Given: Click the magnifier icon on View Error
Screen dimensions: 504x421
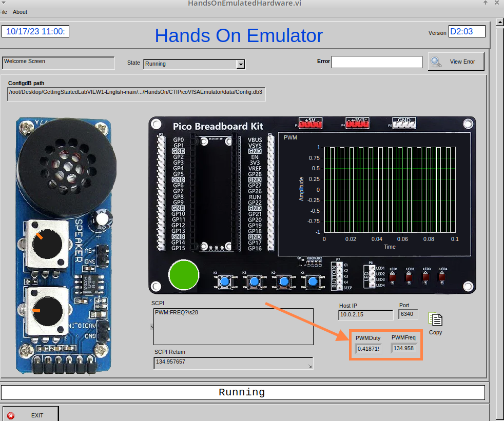Looking at the screenshot, I should pyautogui.click(x=436, y=62).
